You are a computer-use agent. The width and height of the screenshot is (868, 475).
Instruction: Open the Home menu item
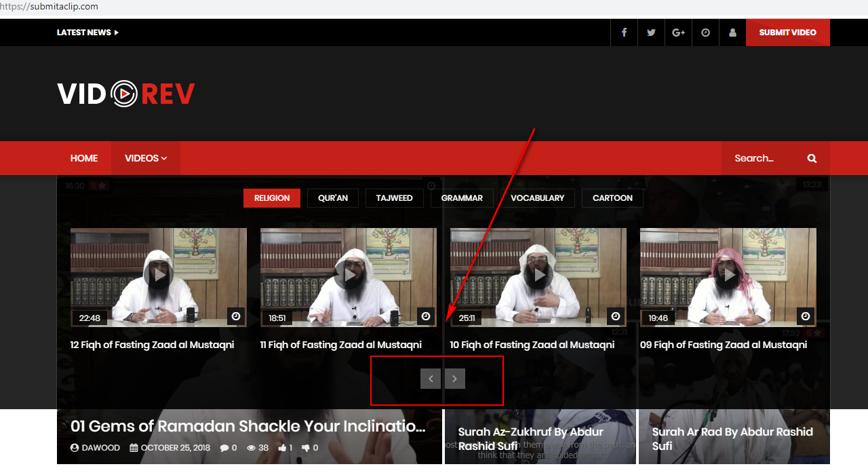tap(84, 158)
